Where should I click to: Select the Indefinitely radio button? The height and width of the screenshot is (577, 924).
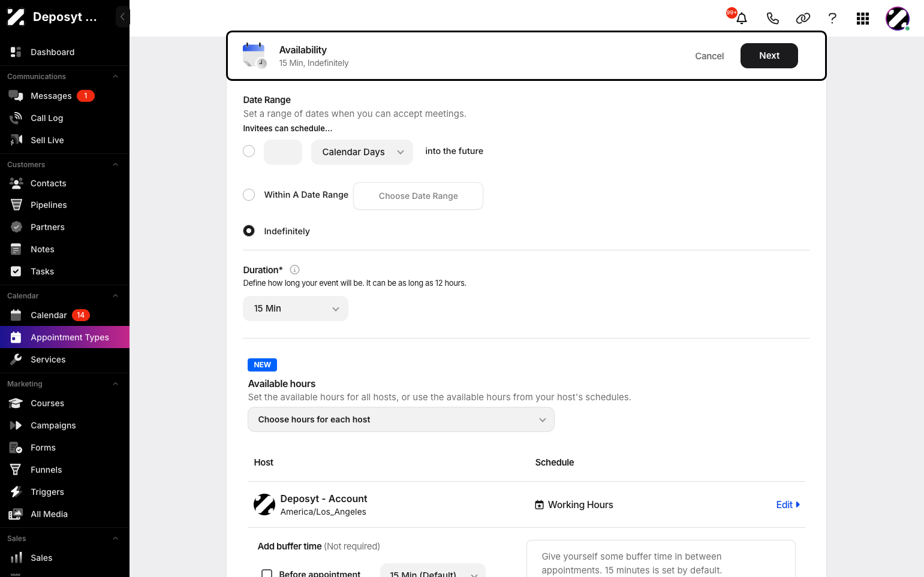pyautogui.click(x=249, y=231)
